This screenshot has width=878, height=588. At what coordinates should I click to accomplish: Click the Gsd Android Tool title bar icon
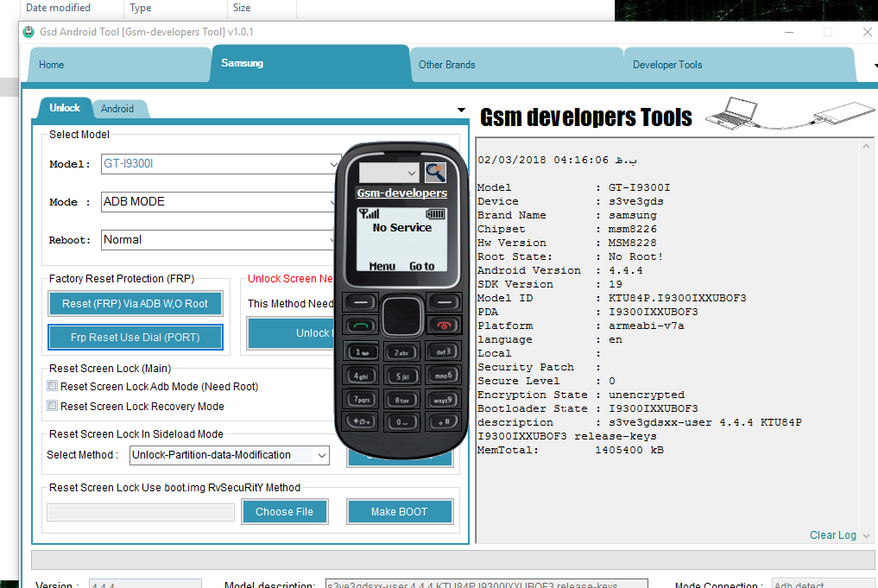coord(28,32)
